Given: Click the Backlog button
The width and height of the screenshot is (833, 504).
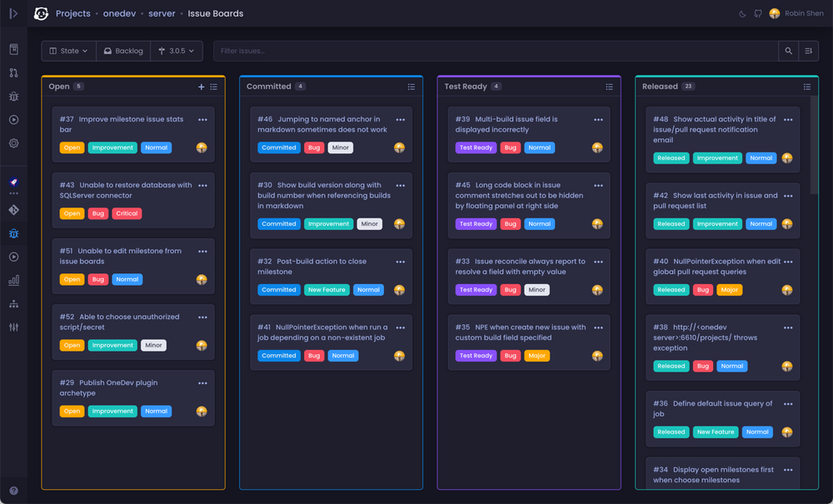Looking at the screenshot, I should pos(122,50).
